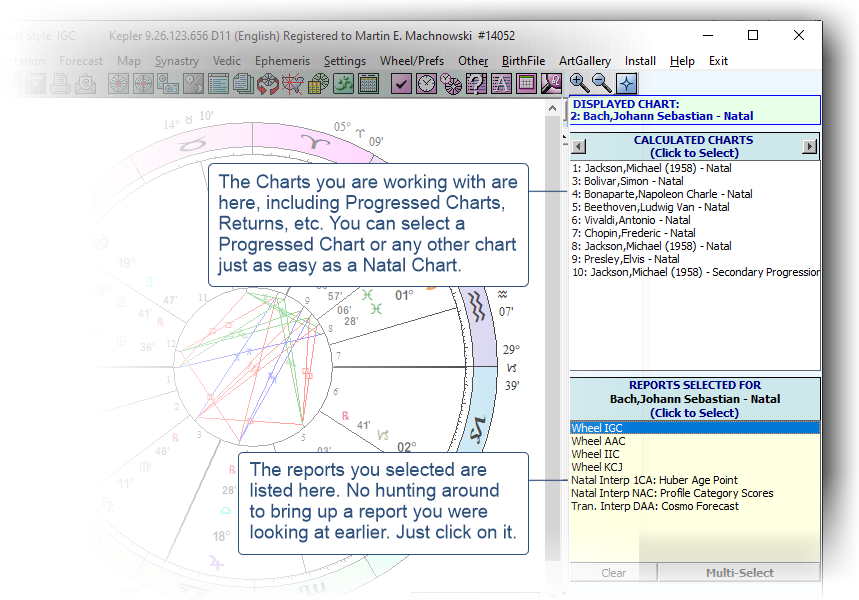Select Wheel KCJ in reports list
The width and height of the screenshot is (859, 600).
(x=599, y=467)
